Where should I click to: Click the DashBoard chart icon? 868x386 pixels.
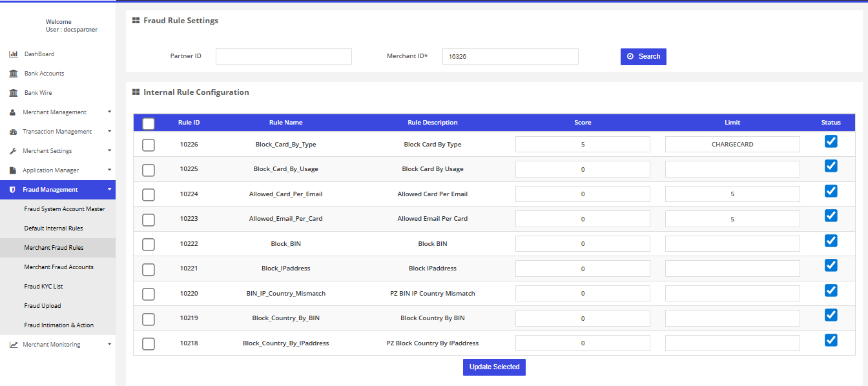[13, 54]
